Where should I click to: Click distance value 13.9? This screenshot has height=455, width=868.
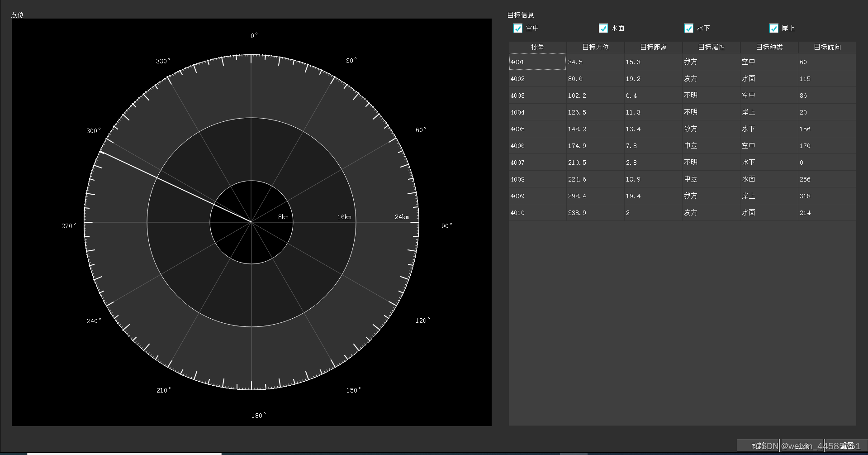pos(654,179)
